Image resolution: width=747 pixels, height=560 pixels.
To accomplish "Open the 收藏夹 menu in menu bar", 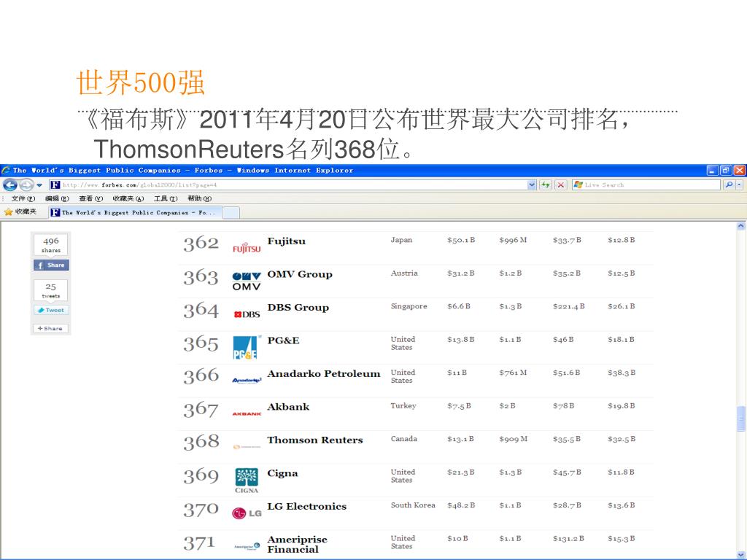I will click(128, 198).
